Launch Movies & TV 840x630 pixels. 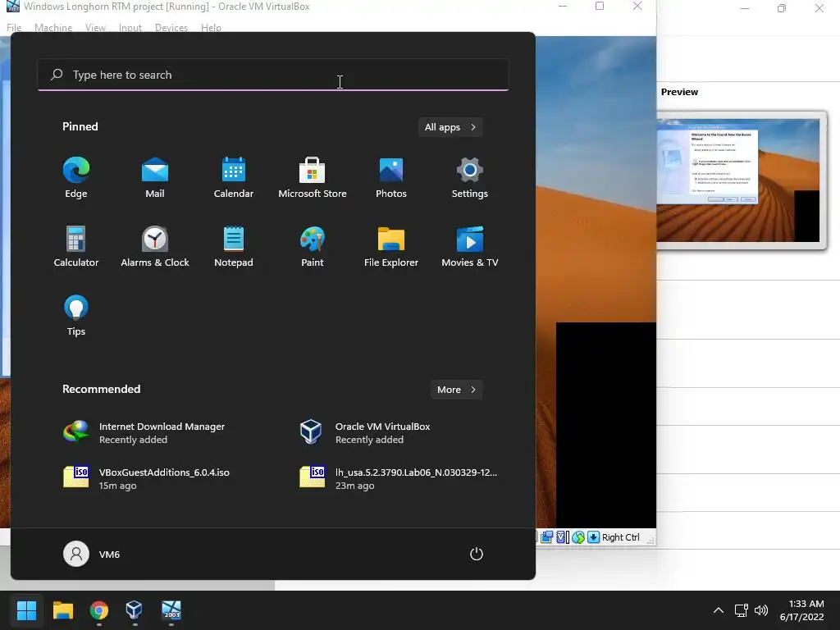pyautogui.click(x=470, y=246)
